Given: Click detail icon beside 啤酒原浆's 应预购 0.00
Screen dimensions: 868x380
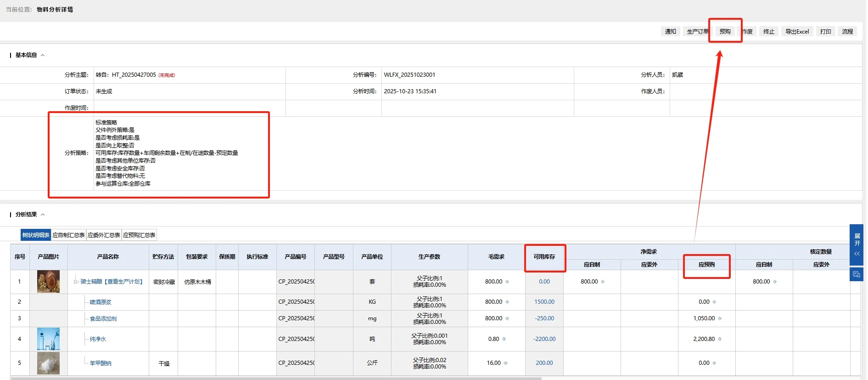Looking at the screenshot, I should point(714,302).
